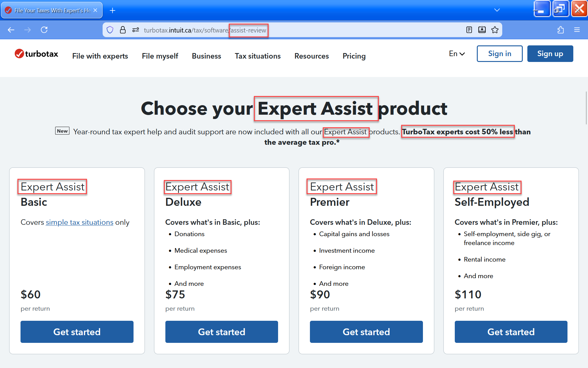Screen dimensions: 588x368
Task: Click the install app icon in address bar
Action: click(482, 30)
